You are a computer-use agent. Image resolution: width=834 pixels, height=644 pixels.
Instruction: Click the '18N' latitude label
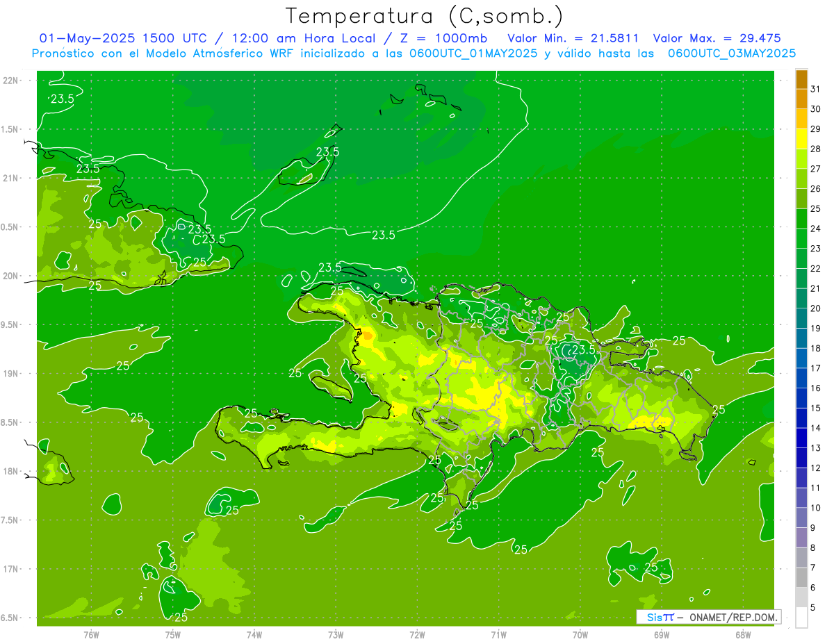pyautogui.click(x=11, y=471)
